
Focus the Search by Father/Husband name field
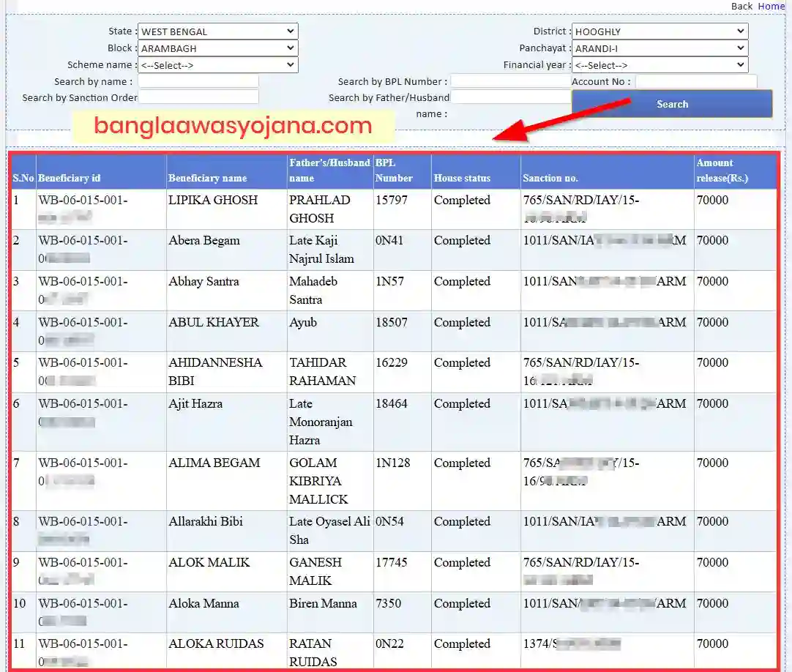coord(511,97)
